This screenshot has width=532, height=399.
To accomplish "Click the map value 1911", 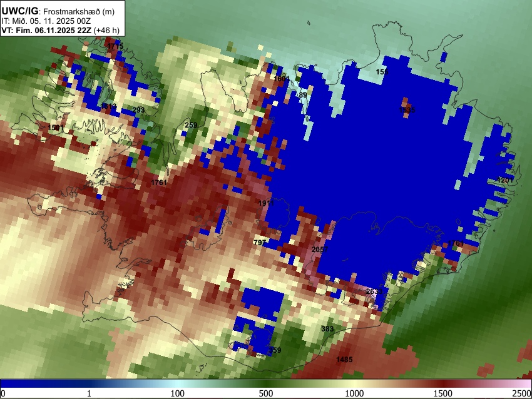I will 266,203.
